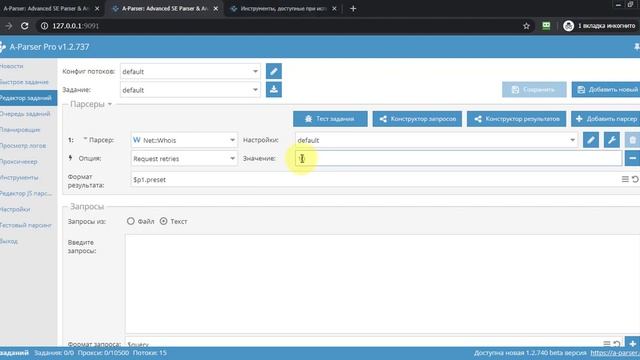Expand the Парсеры section arrow
Image resolution: width=640 pixels, height=360 pixels.
pos(109,104)
